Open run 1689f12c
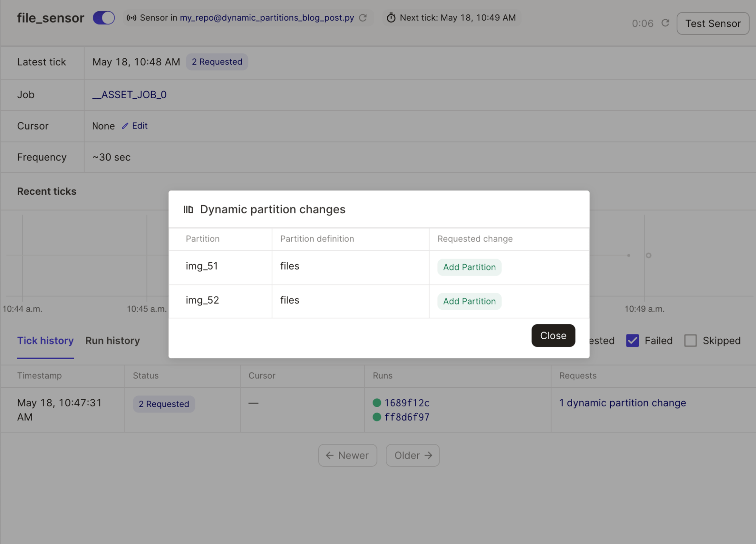 pos(407,403)
